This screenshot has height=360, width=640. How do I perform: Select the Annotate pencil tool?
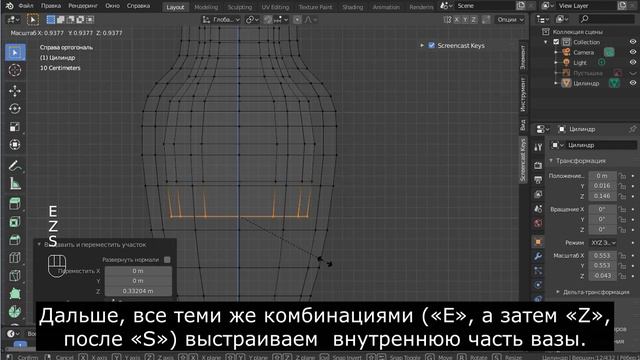[x=15, y=166]
